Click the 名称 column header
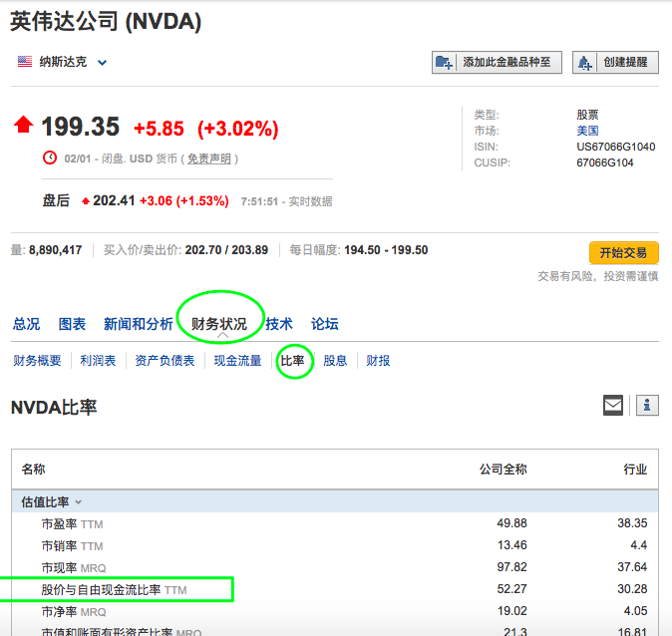Viewport: 672px width, 636px height. pyautogui.click(x=34, y=470)
